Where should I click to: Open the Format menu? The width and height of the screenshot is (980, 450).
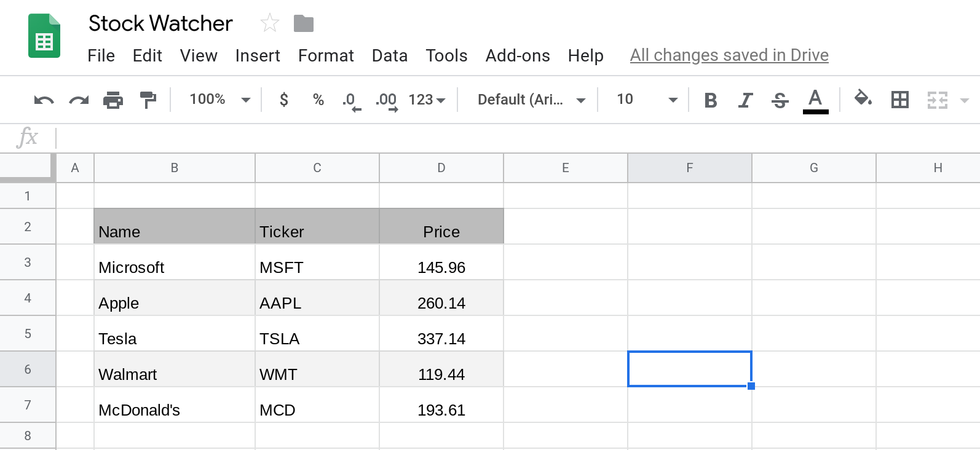(x=326, y=55)
